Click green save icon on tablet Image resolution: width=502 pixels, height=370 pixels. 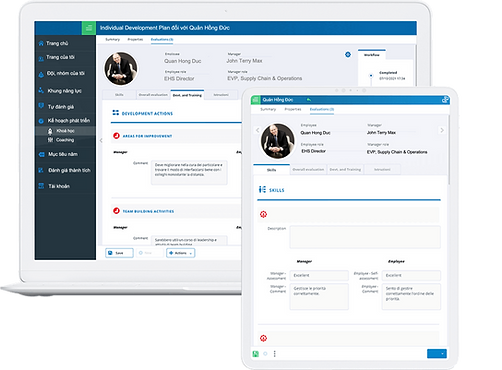(x=256, y=354)
